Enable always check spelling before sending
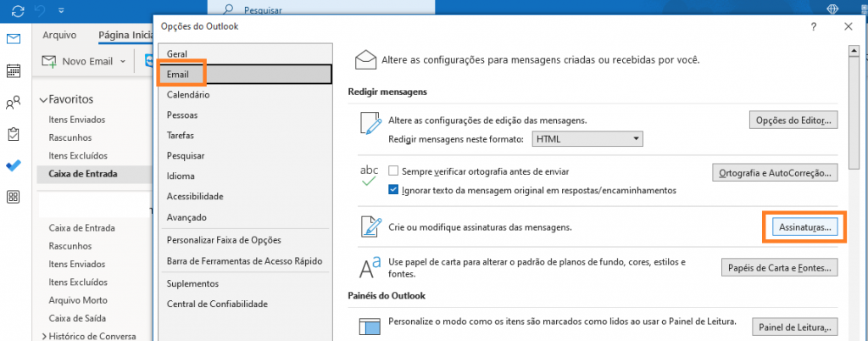Viewport: 868px width, 341px height. tap(393, 170)
